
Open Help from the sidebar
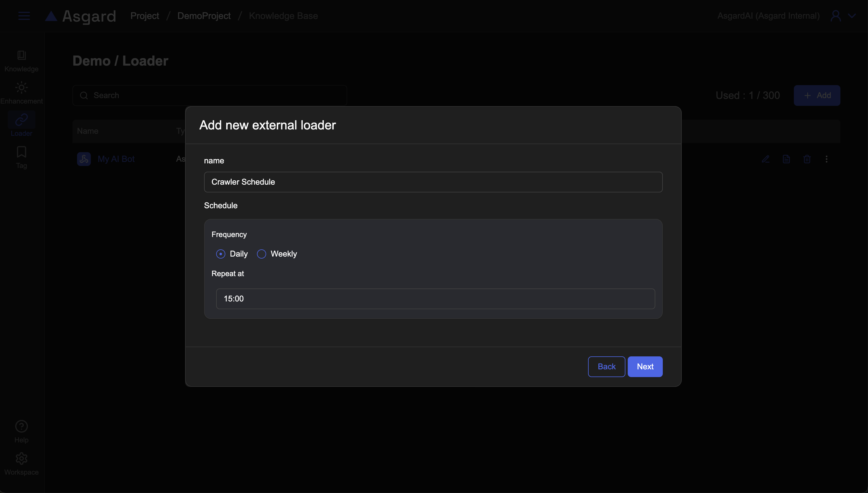(21, 431)
